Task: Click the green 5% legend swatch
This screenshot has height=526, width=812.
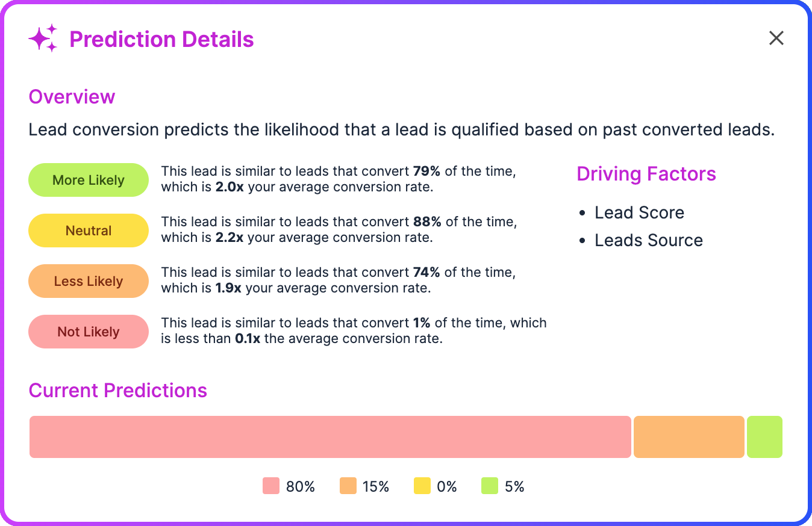Action: pyautogui.click(x=489, y=486)
